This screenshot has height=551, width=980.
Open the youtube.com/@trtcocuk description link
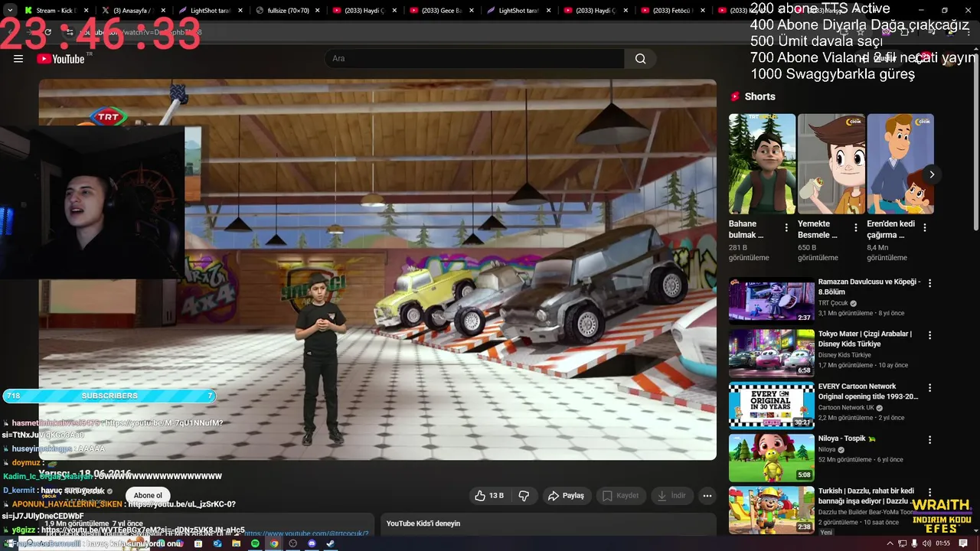pos(306,533)
